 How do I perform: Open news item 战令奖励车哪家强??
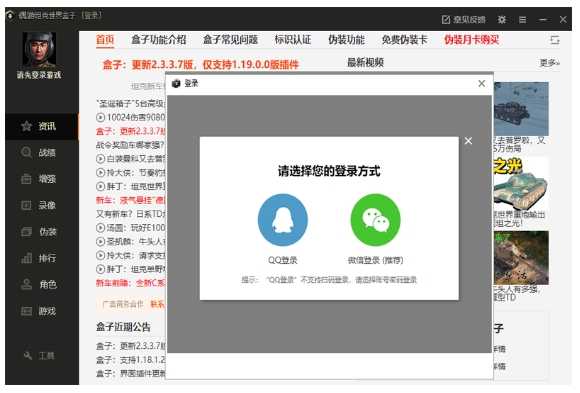click(x=130, y=145)
